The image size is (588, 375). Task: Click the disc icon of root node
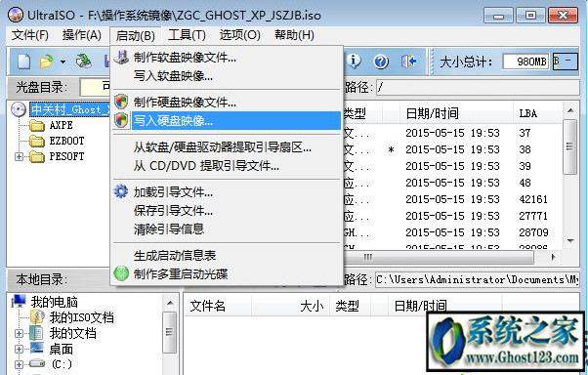[x=19, y=110]
